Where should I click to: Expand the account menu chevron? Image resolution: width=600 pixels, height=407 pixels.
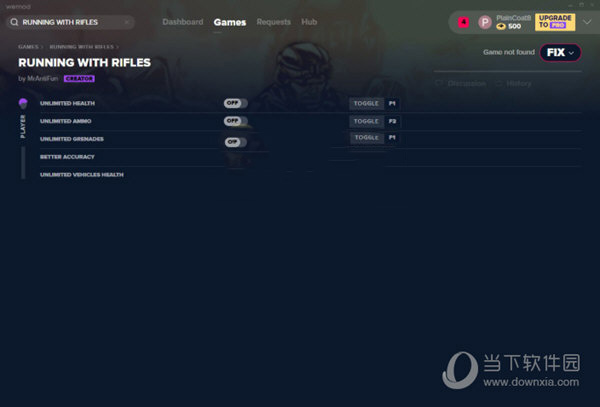click(587, 22)
